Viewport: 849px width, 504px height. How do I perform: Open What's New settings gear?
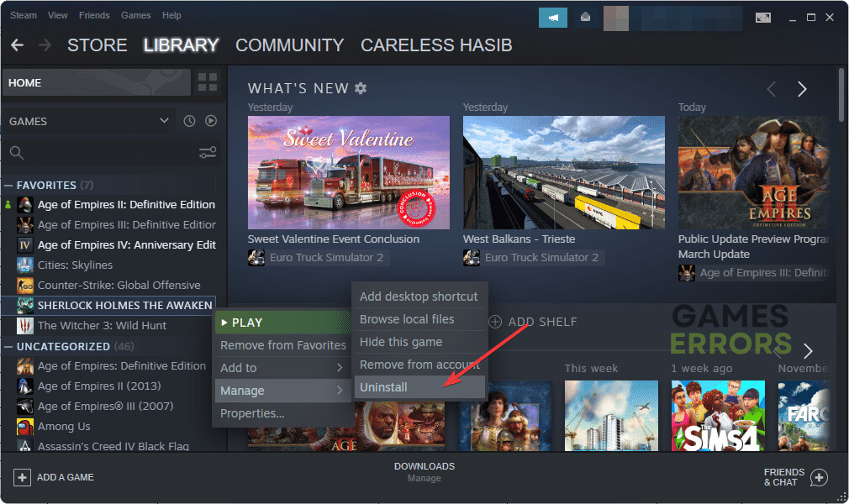click(x=361, y=87)
